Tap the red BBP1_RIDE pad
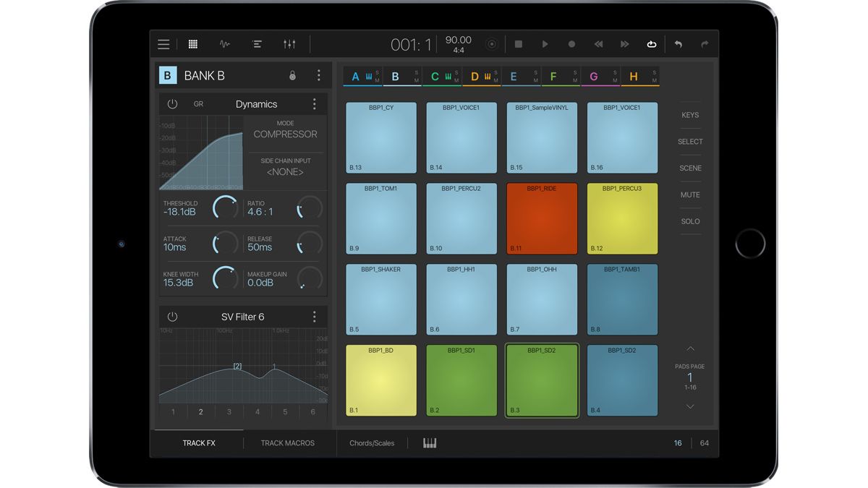Image resolution: width=868 pixels, height=488 pixels. (x=541, y=218)
